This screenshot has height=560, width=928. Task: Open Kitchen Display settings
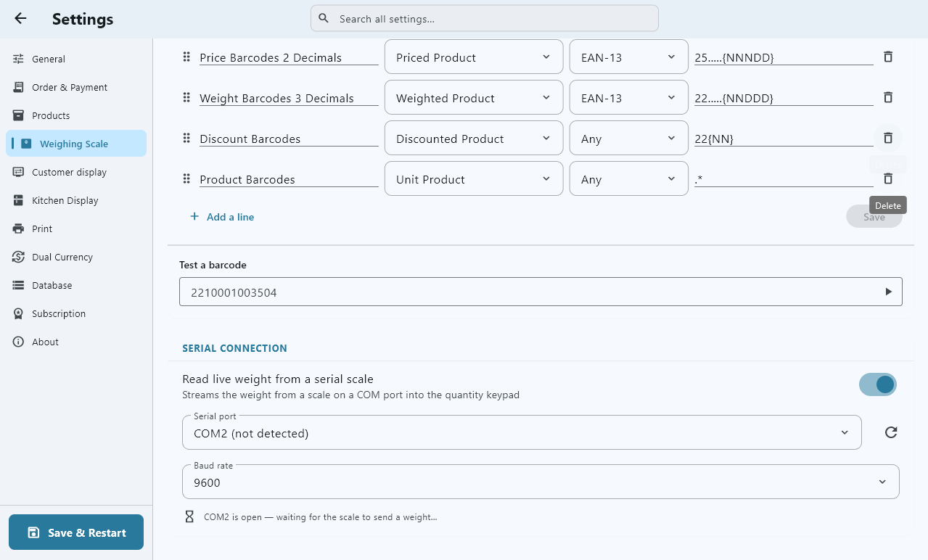click(76, 200)
